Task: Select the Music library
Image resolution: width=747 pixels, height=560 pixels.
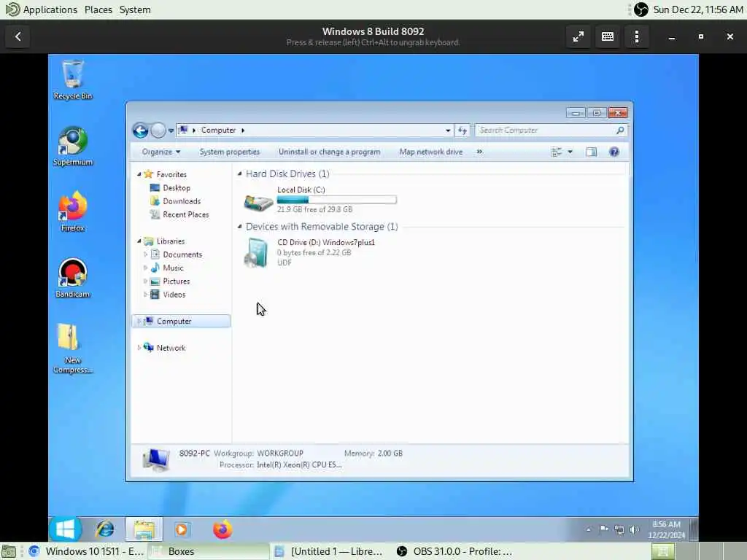Action: (172, 268)
